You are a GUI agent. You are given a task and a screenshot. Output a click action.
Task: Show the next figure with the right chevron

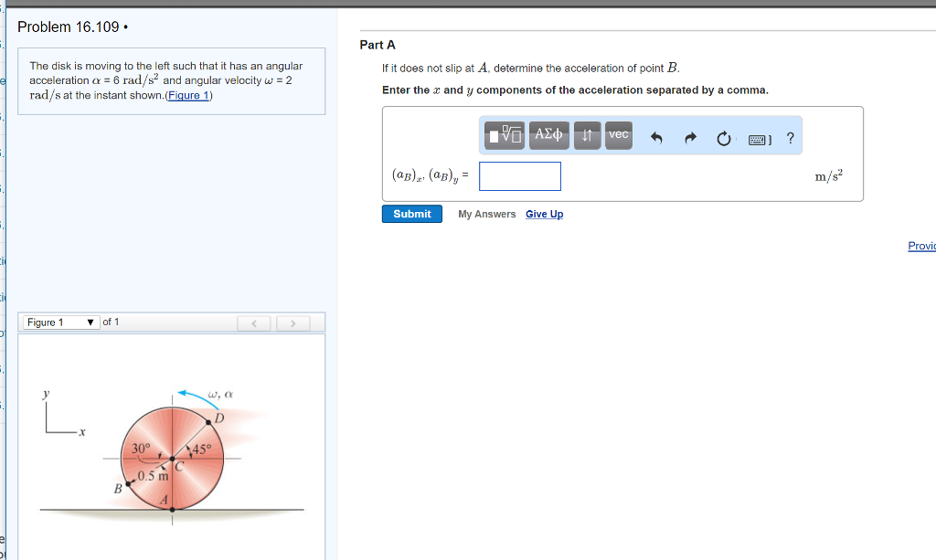pos(292,322)
